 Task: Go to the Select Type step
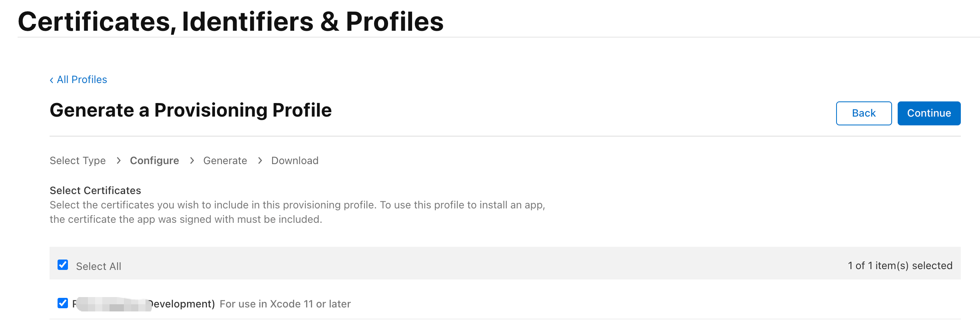(x=78, y=161)
